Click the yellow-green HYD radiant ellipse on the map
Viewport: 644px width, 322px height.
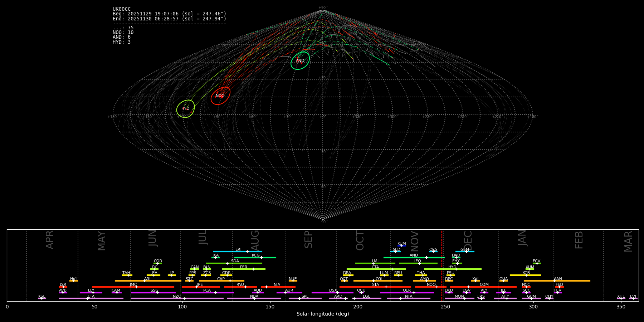coord(185,108)
